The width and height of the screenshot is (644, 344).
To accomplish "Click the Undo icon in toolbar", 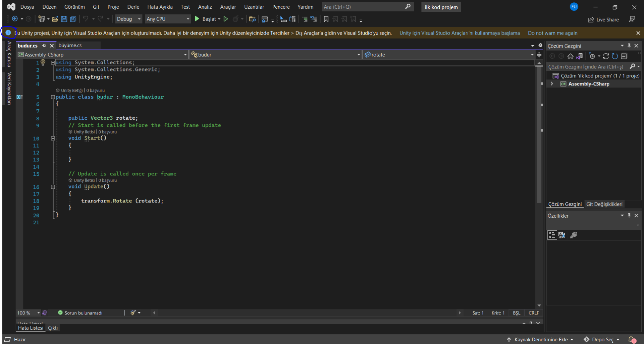I will [x=86, y=19].
